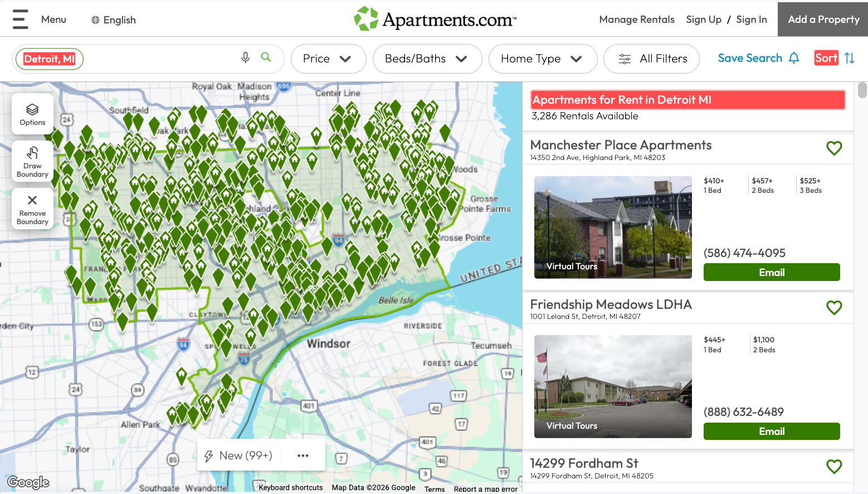Click the Save Search bell icon

point(794,58)
